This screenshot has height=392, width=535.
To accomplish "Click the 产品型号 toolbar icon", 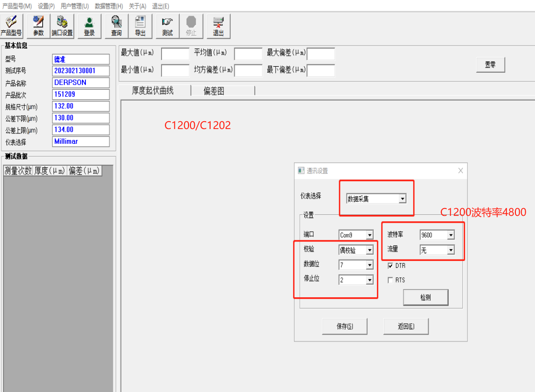I will tap(11, 26).
